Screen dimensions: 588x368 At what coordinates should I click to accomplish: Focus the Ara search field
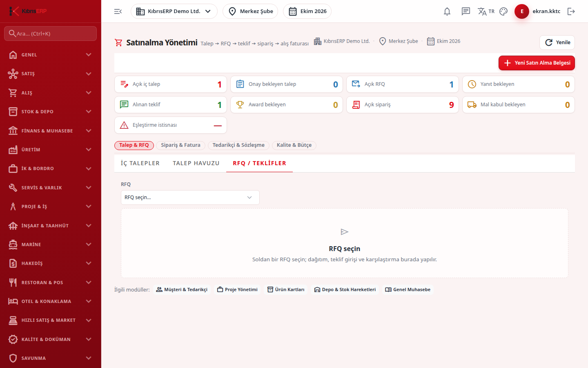(x=51, y=34)
